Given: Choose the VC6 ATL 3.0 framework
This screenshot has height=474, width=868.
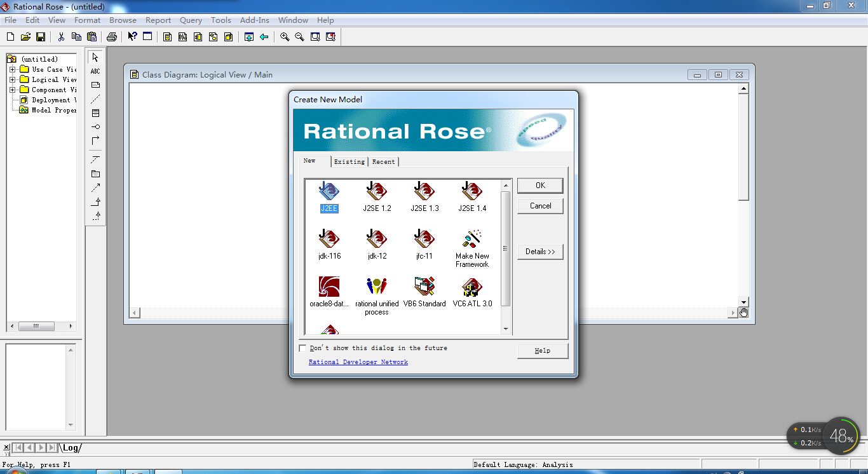Looking at the screenshot, I should point(472,292).
